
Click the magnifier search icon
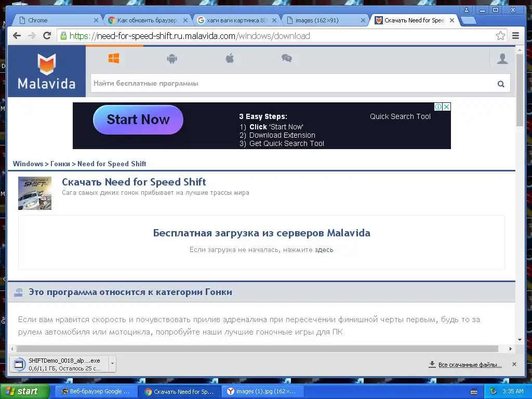click(501, 84)
